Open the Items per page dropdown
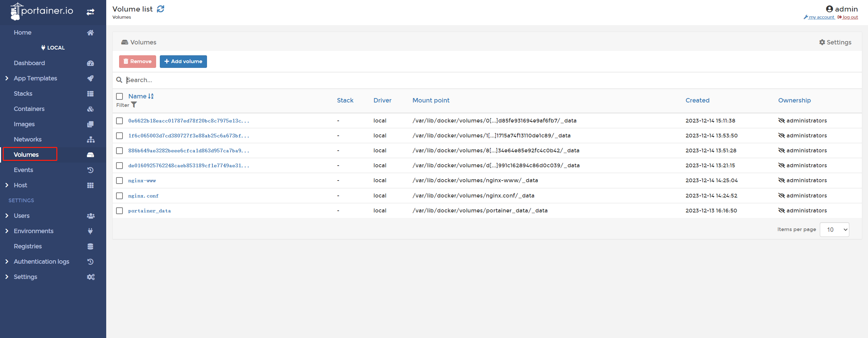Screen dimensions: 868x338 834,230
